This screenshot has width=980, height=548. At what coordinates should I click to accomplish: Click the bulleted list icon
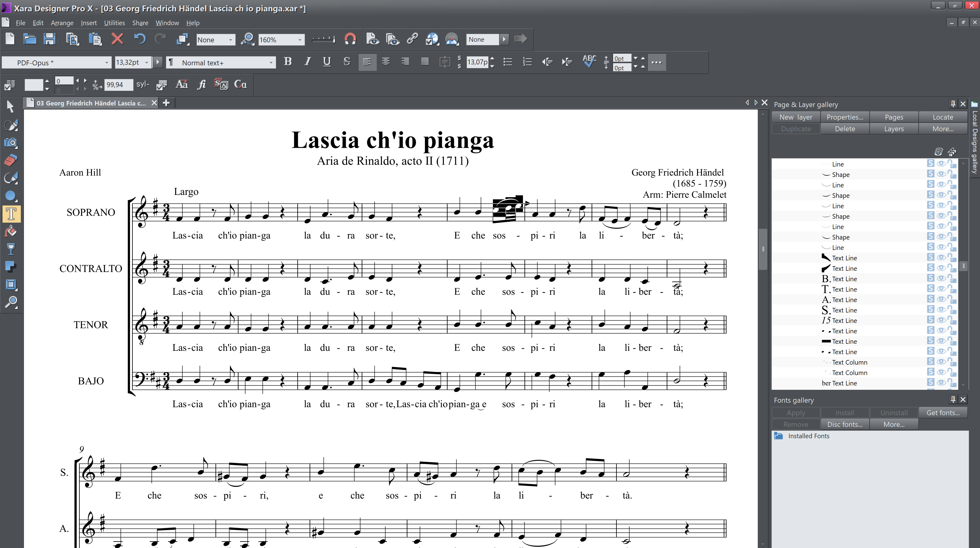click(508, 61)
